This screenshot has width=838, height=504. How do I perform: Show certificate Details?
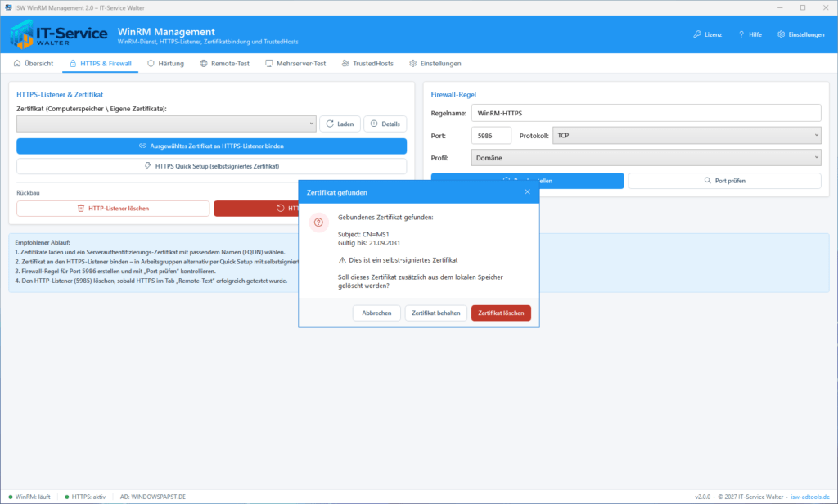[385, 124]
